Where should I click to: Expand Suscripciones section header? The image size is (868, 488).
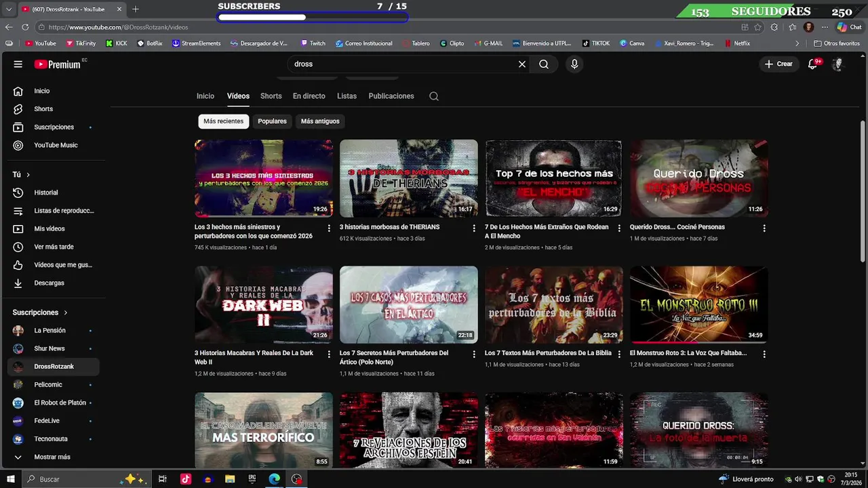click(x=41, y=312)
